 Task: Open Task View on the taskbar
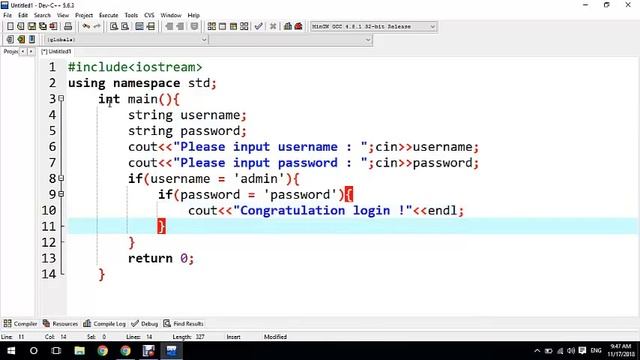coord(56,351)
